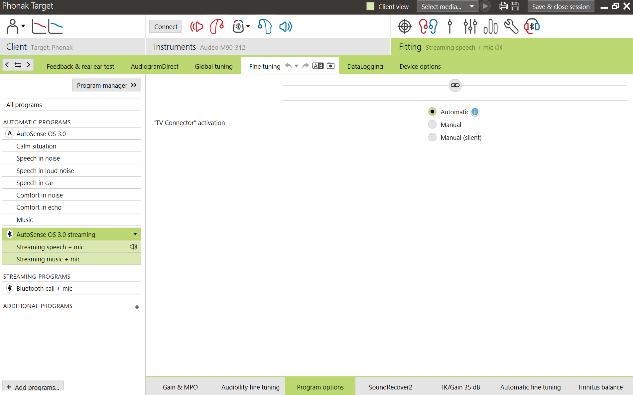Click the print icon in title bar

tap(503, 6)
